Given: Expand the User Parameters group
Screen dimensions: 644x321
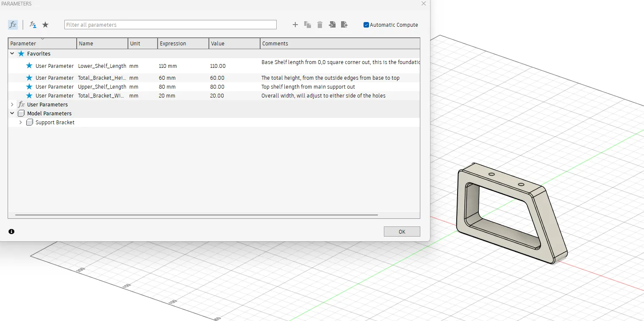Looking at the screenshot, I should 12,104.
